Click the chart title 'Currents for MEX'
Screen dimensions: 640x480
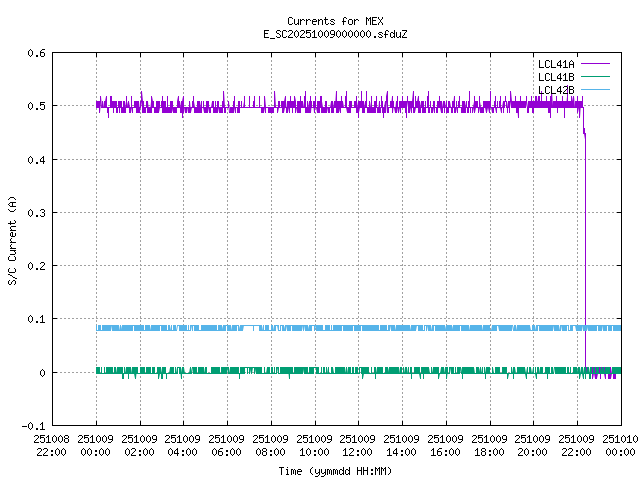[335, 21]
